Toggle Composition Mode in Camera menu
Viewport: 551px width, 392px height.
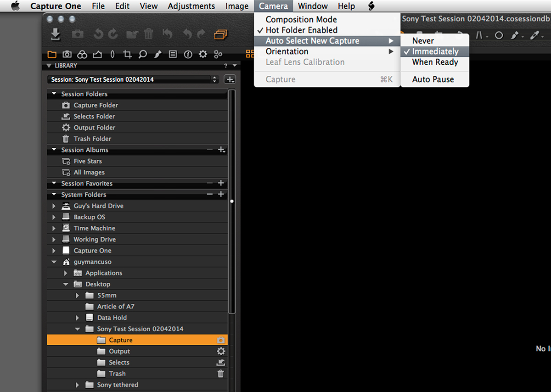click(x=326, y=20)
